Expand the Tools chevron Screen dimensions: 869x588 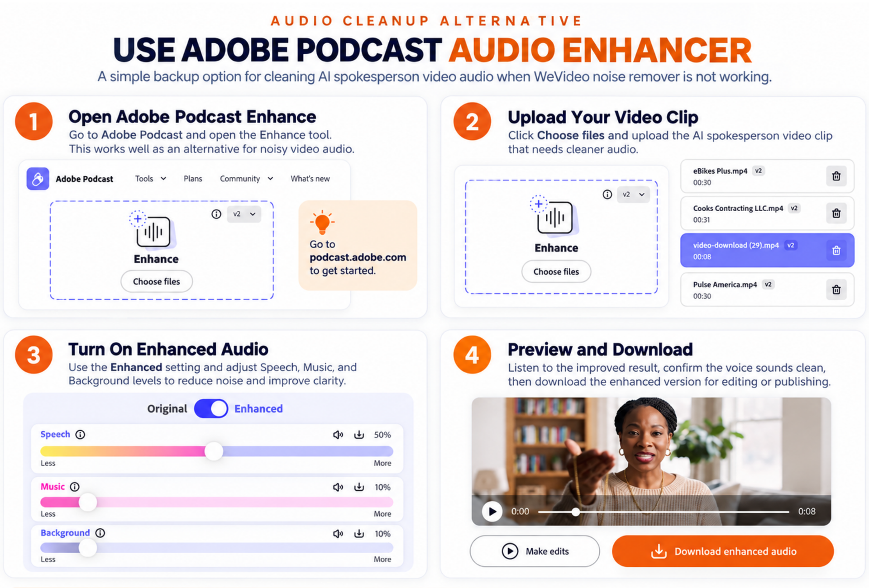click(x=163, y=179)
